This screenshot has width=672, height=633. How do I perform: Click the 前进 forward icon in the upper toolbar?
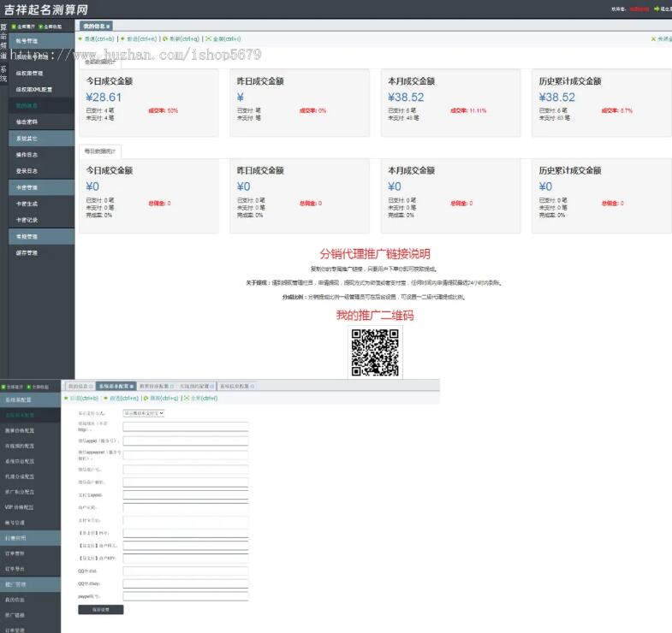[x=122, y=39]
